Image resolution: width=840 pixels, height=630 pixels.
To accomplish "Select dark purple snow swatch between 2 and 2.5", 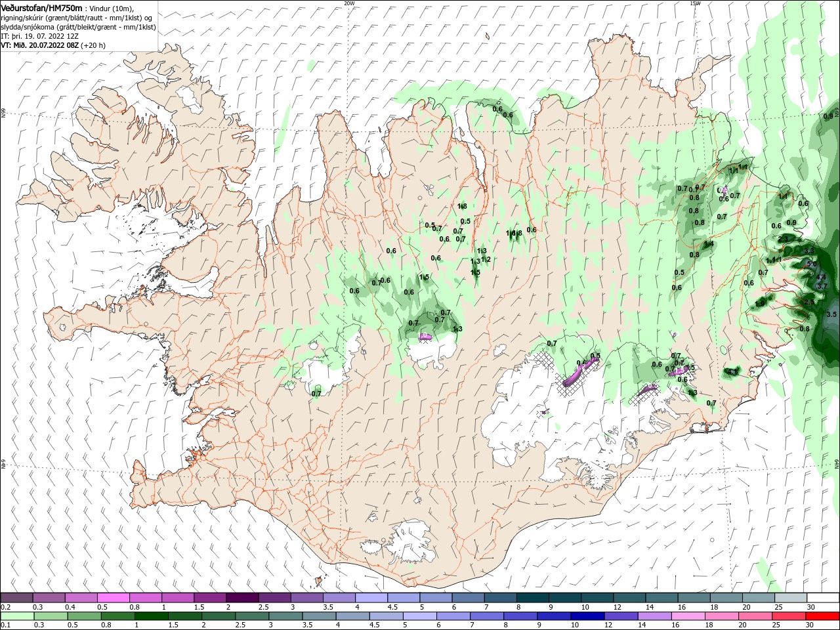I will click(241, 598).
